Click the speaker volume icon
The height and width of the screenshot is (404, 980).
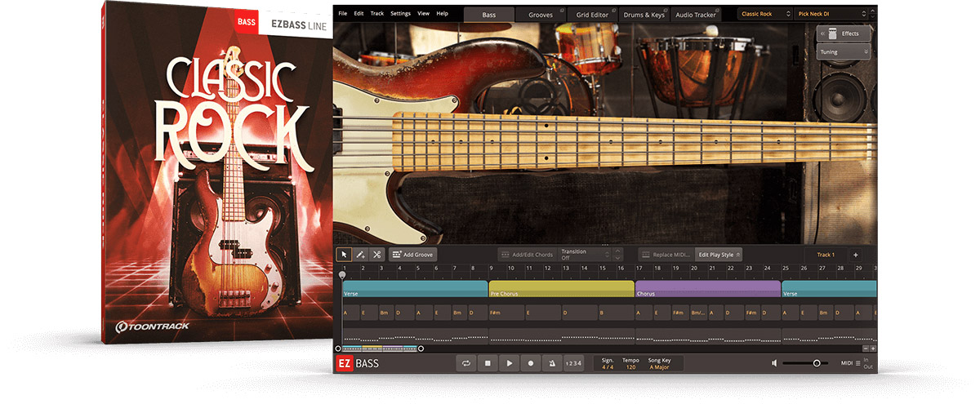(x=774, y=363)
